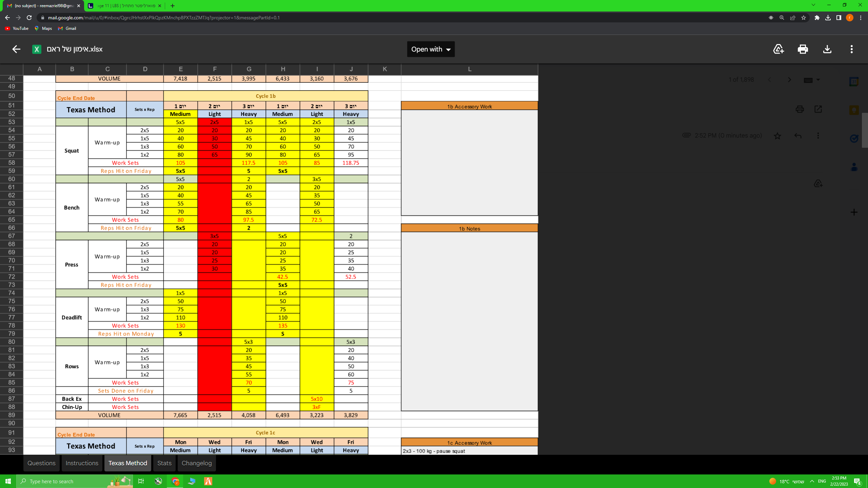Open Google Calendar side panel icon
868x488 pixels.
click(854, 81)
